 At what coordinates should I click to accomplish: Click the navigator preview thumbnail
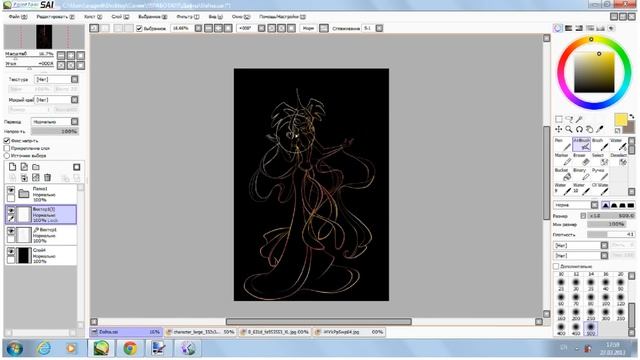coord(44,37)
